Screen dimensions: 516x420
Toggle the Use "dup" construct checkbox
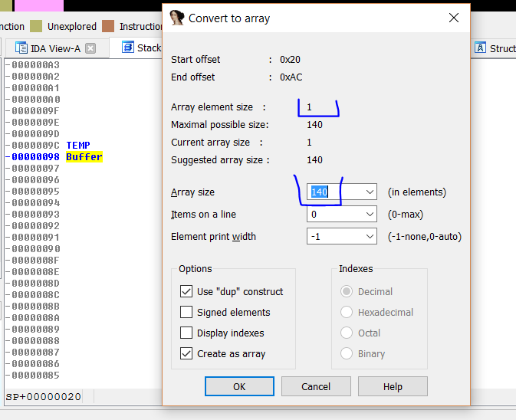tap(186, 291)
